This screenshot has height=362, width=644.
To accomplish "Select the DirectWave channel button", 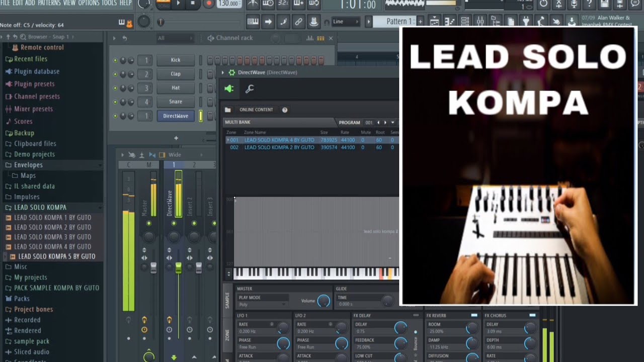I will tap(176, 116).
